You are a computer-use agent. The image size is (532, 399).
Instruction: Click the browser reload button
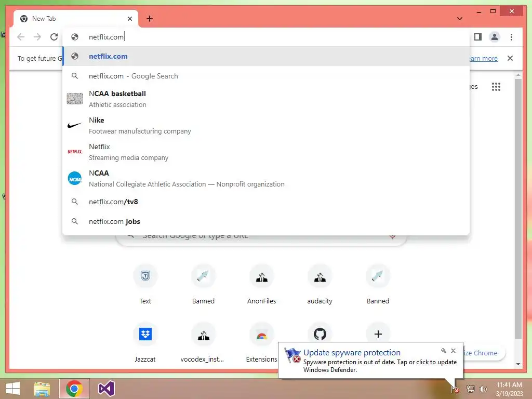tap(54, 37)
